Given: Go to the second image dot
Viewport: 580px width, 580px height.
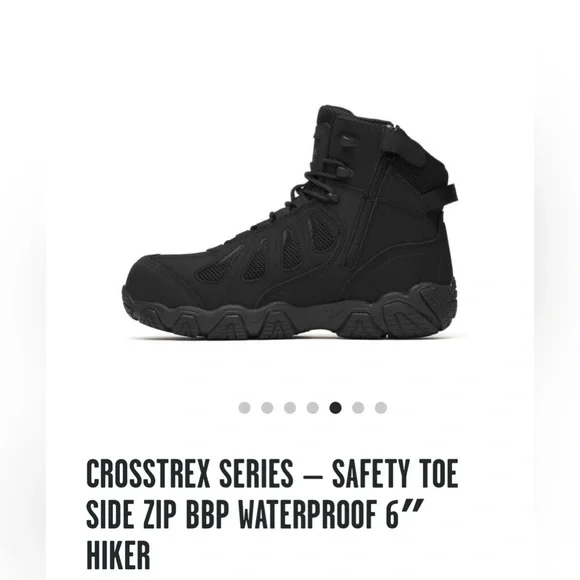Looking at the screenshot, I should (x=267, y=408).
